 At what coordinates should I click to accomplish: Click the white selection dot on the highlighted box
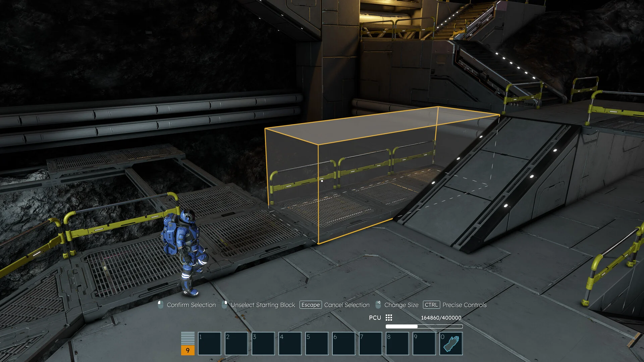coord(322,180)
